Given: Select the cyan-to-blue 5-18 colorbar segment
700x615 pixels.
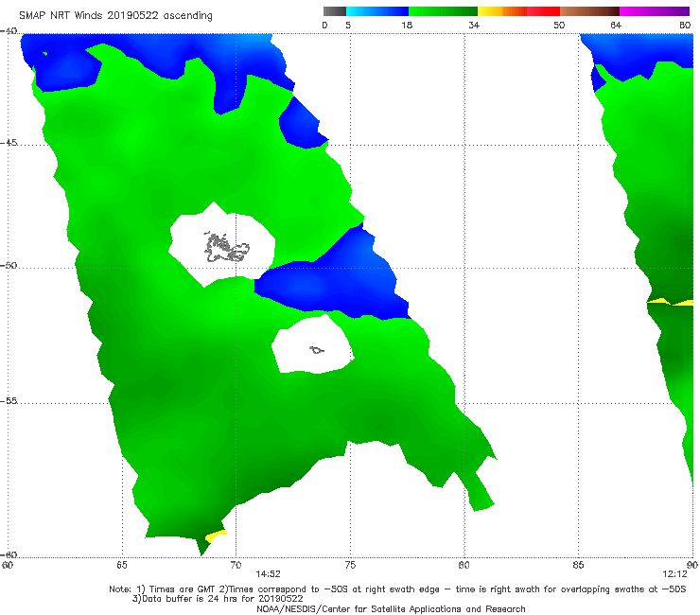Looking at the screenshot, I should tap(377, 11).
